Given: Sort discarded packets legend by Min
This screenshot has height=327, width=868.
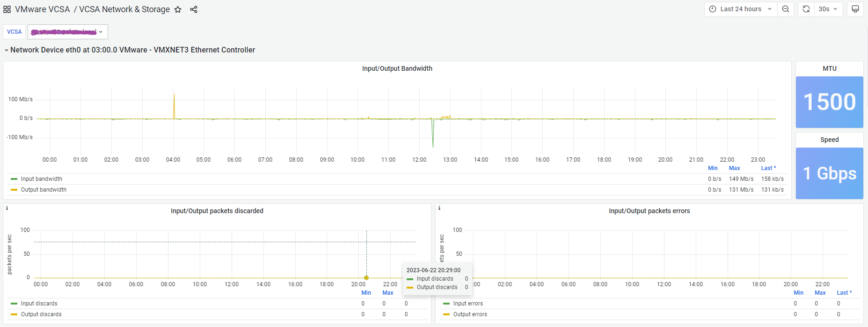Looking at the screenshot, I should click(366, 293).
